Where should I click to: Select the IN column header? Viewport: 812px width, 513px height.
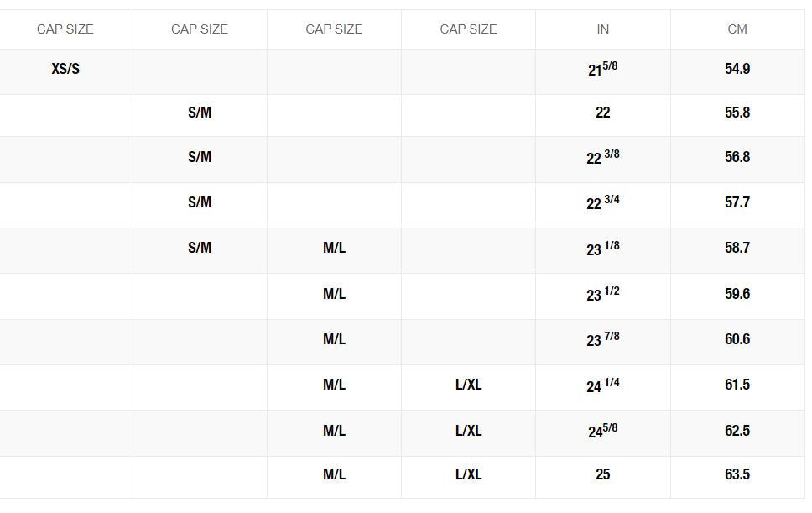point(602,29)
